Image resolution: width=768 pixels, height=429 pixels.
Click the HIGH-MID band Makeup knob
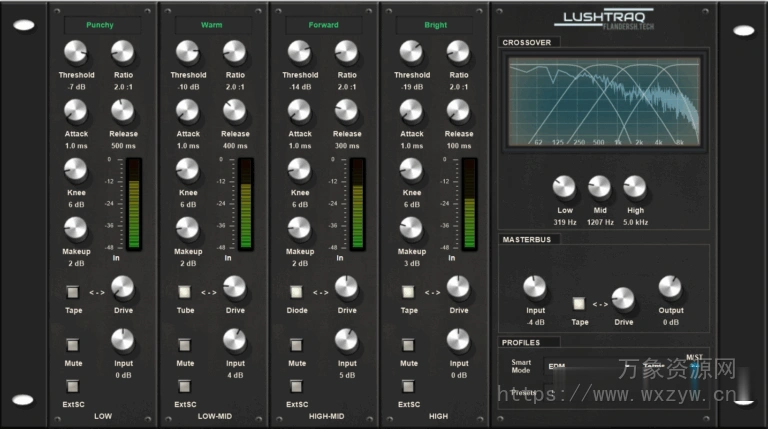[299, 229]
